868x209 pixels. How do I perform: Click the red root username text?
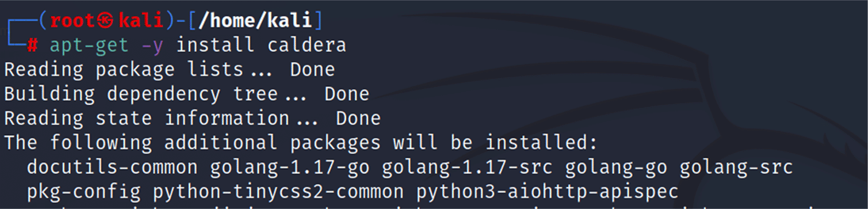click(72, 21)
